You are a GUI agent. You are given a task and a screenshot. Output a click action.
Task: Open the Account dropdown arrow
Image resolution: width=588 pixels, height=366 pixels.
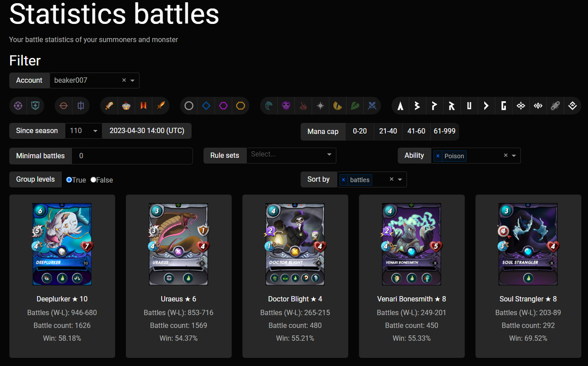(132, 80)
